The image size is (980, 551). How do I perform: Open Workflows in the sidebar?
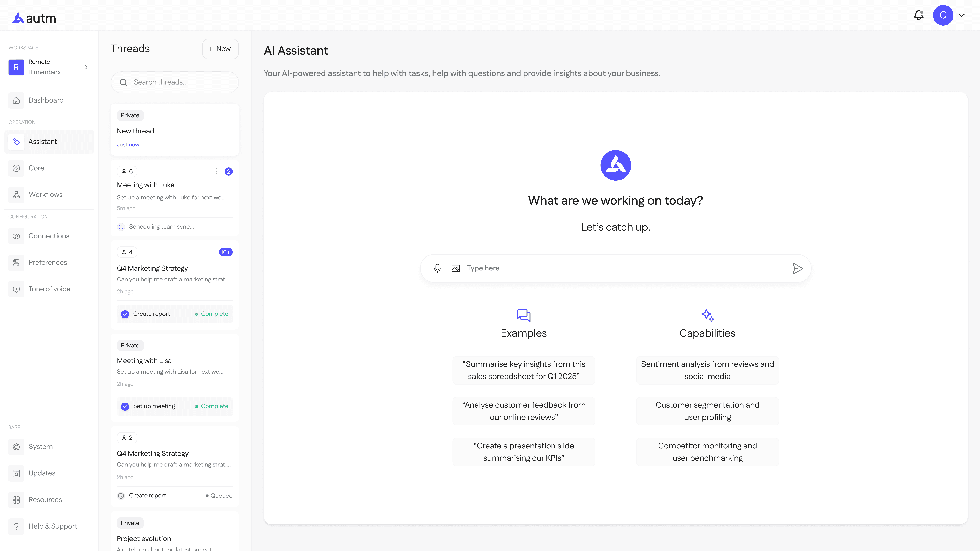click(x=49, y=195)
